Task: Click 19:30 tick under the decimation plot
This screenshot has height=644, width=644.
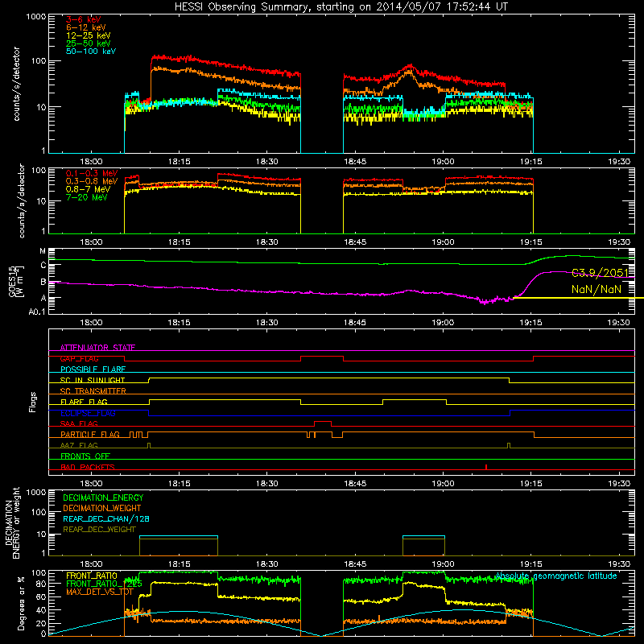Action: 619,564
